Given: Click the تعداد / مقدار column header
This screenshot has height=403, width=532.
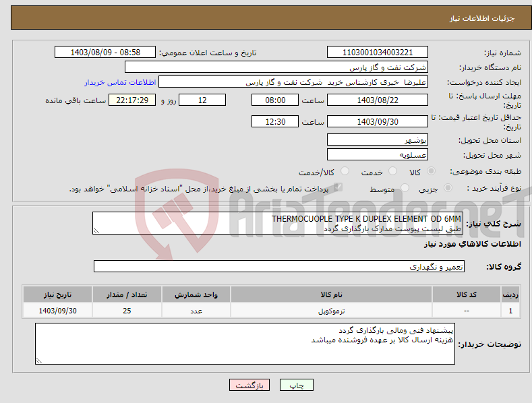Looking at the screenshot, I should point(127,294).
